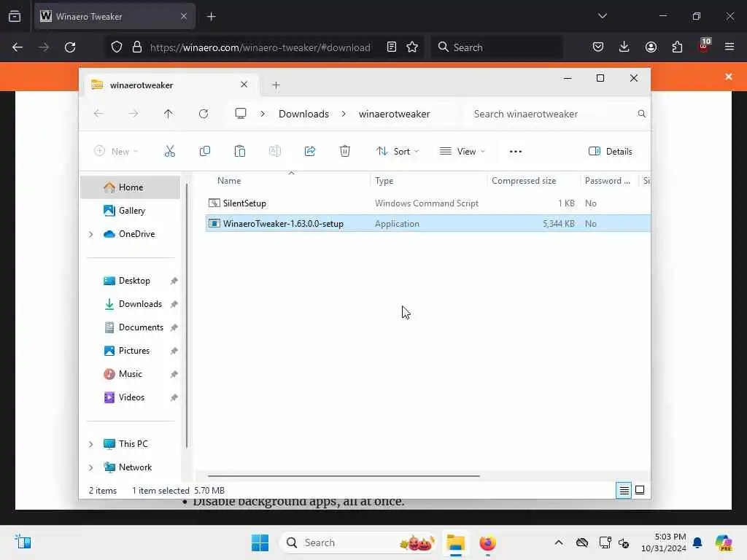This screenshot has width=747, height=560.
Task: Toggle the Details pane button
Action: click(611, 152)
